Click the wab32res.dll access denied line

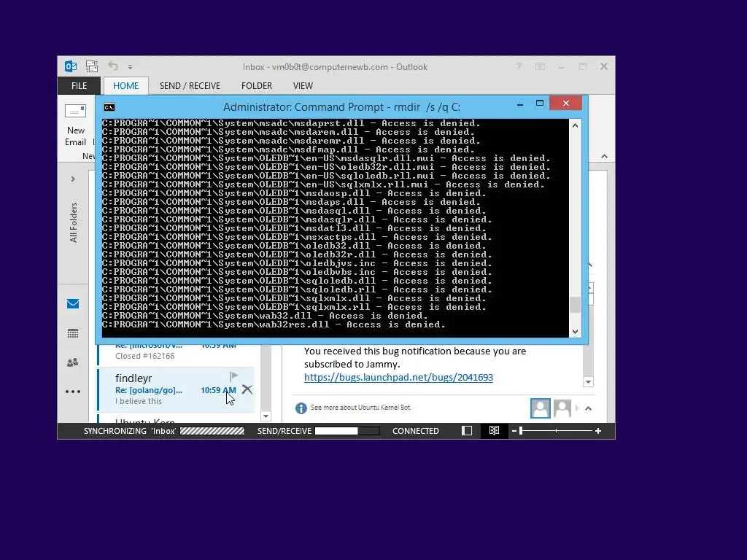point(274,324)
